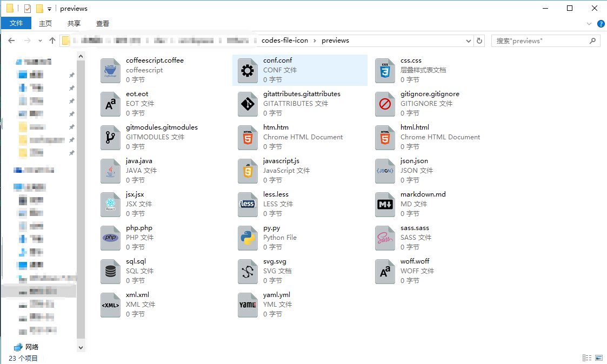Click previews in address path
607x364 pixels.
tap(335, 40)
